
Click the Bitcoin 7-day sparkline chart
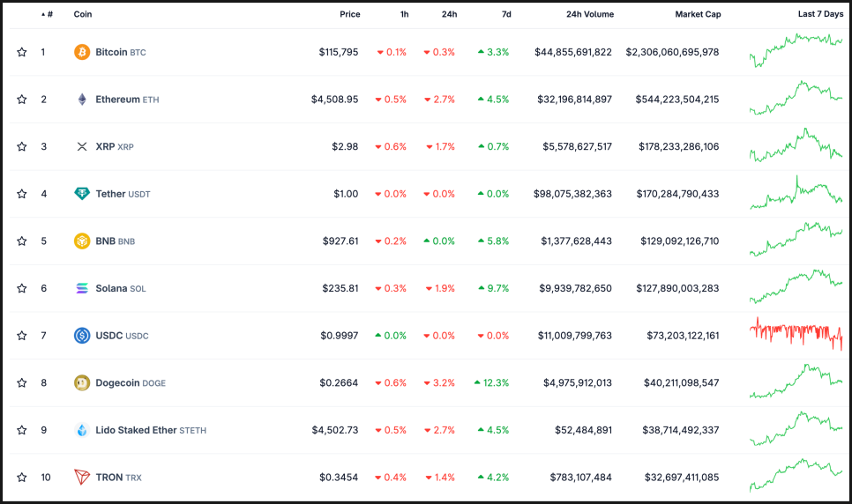(x=796, y=49)
